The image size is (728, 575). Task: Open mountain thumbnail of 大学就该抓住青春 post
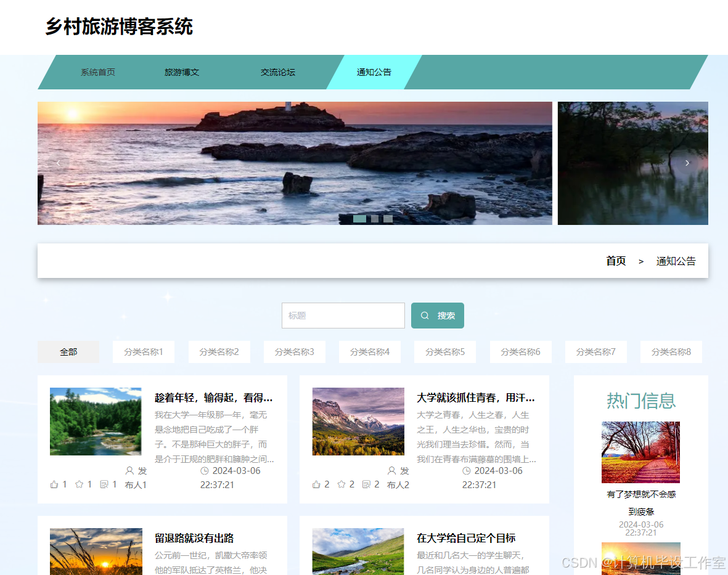click(358, 422)
